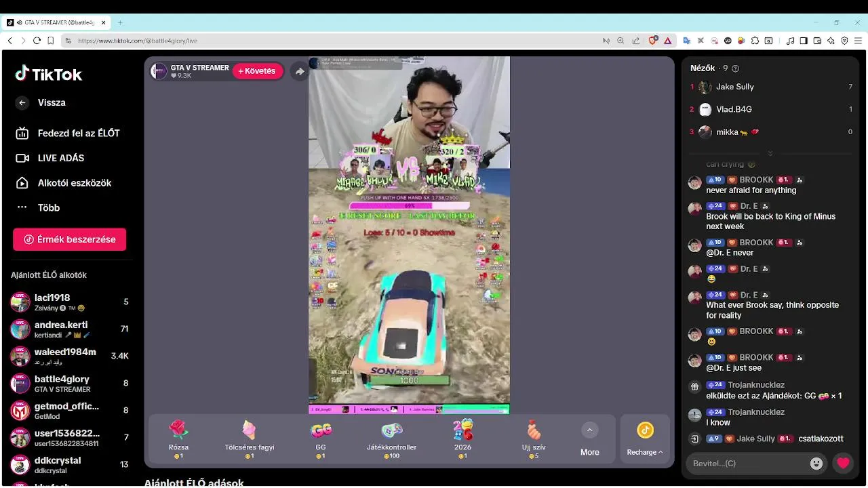Open the Több menu item
This screenshot has height=488, width=868.
[39, 208]
